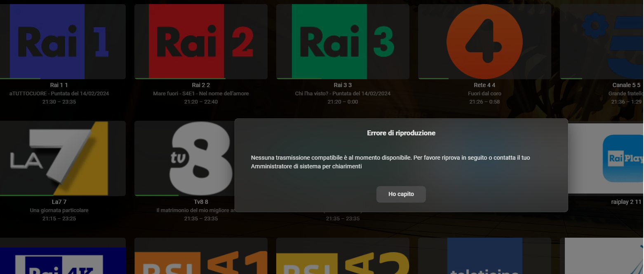Click the 'Nessuna trasmissione compatibile' error message

click(x=390, y=162)
